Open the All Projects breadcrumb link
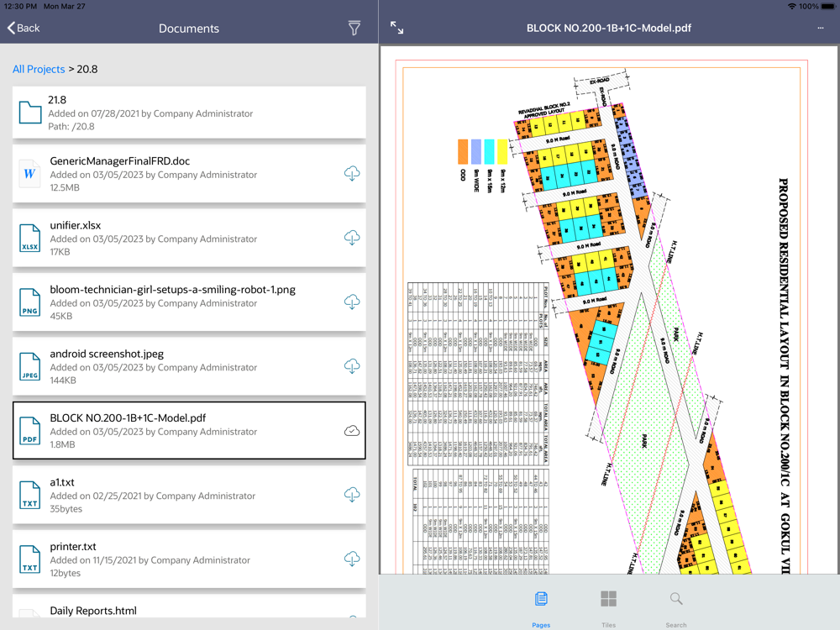This screenshot has height=630, width=840. click(x=39, y=69)
